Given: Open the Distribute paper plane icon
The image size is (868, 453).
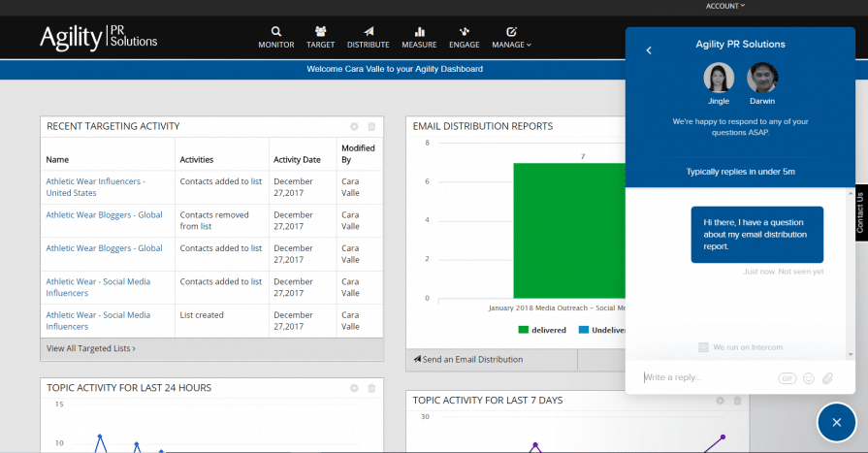Looking at the screenshot, I should pyautogui.click(x=369, y=32).
